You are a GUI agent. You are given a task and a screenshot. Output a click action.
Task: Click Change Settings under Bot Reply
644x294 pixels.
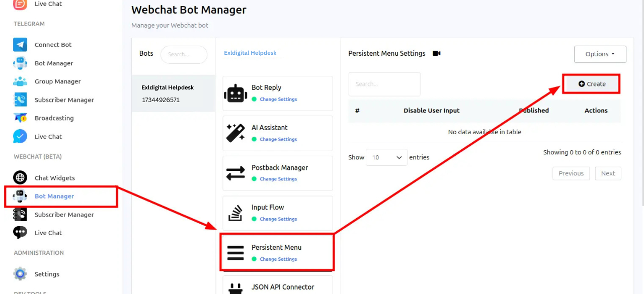pyautogui.click(x=278, y=100)
